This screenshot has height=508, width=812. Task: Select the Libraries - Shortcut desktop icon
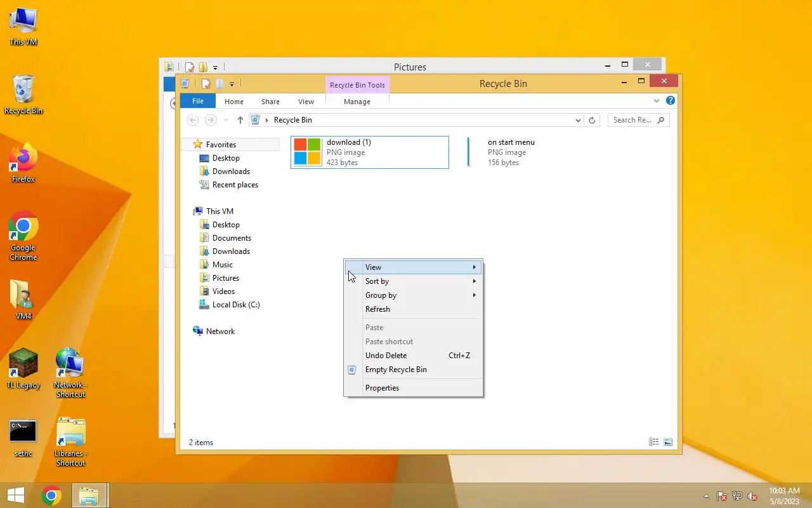70,441
